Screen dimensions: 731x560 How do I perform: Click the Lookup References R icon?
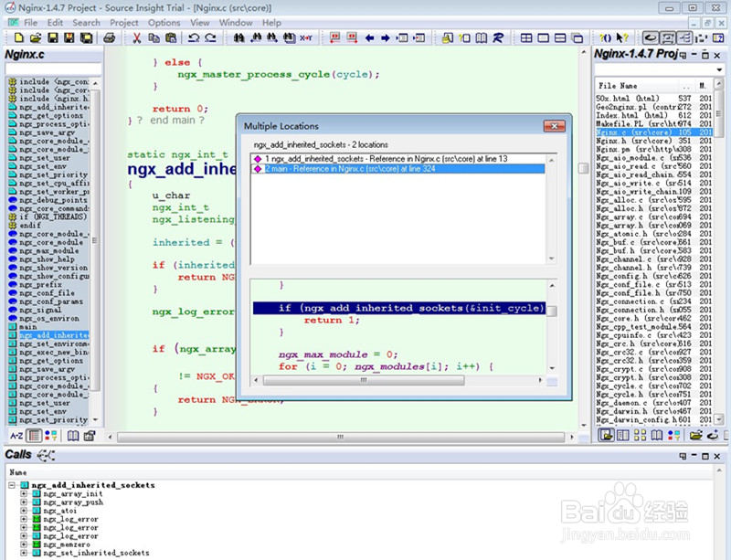498,37
